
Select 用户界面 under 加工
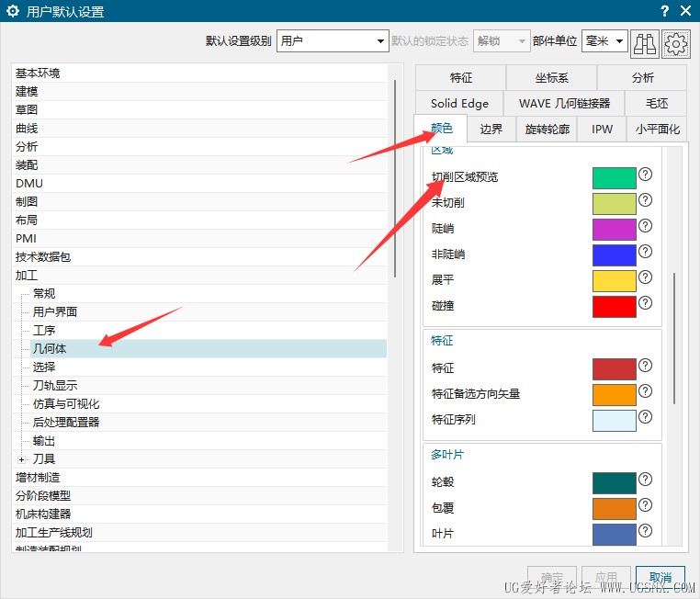click(209, 312)
